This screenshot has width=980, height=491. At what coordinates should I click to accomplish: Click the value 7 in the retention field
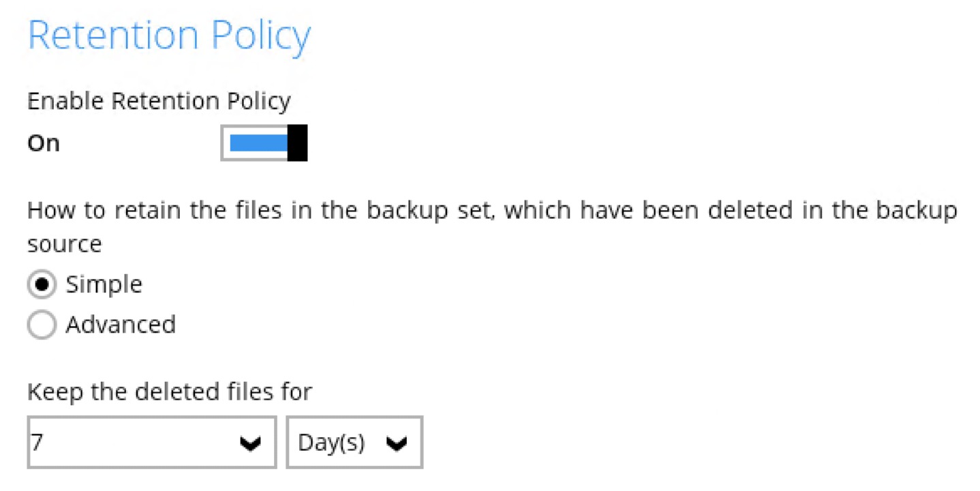point(37,443)
